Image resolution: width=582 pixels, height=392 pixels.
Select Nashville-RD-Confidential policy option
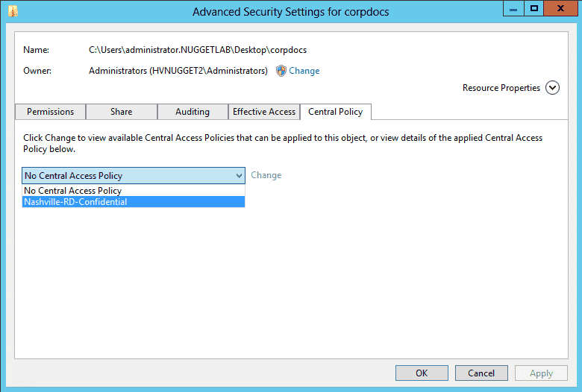tap(134, 202)
